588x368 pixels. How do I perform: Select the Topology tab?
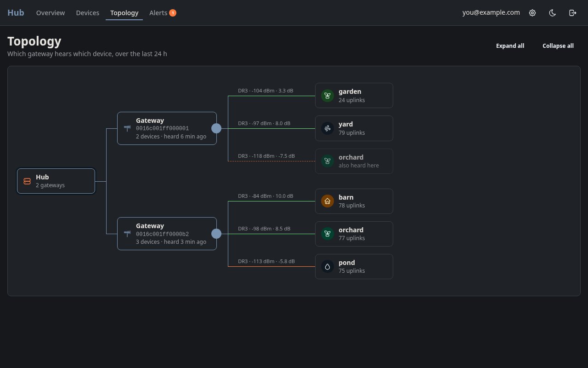tap(124, 13)
